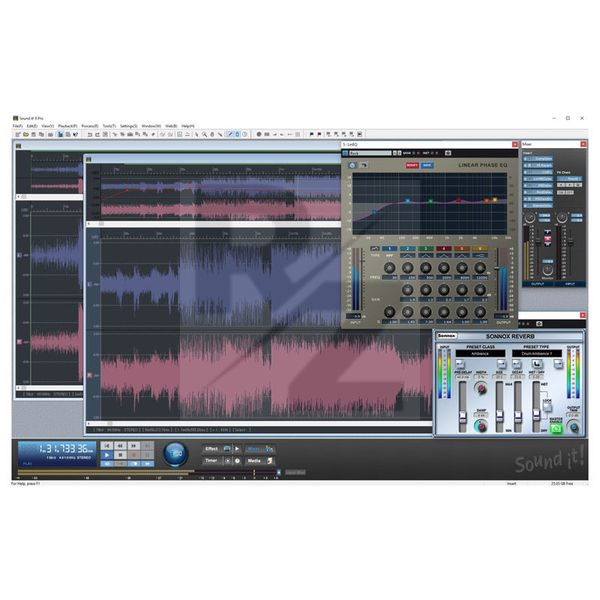Click the Sonnox logo in reverb plugin
600x600 pixels.
tap(447, 336)
